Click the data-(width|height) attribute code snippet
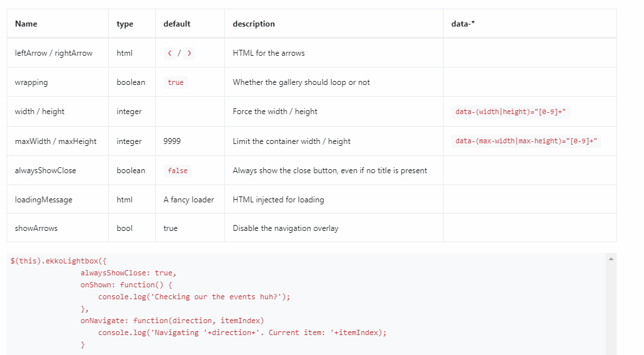The width and height of the screenshot is (644, 355). [510, 112]
